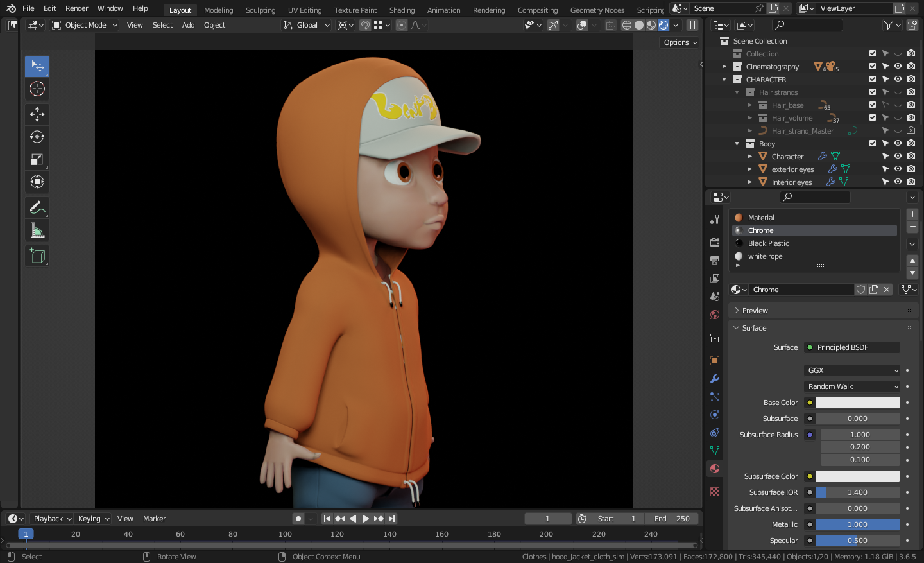
Task: Adjust the Specular value slider
Action: click(x=858, y=541)
